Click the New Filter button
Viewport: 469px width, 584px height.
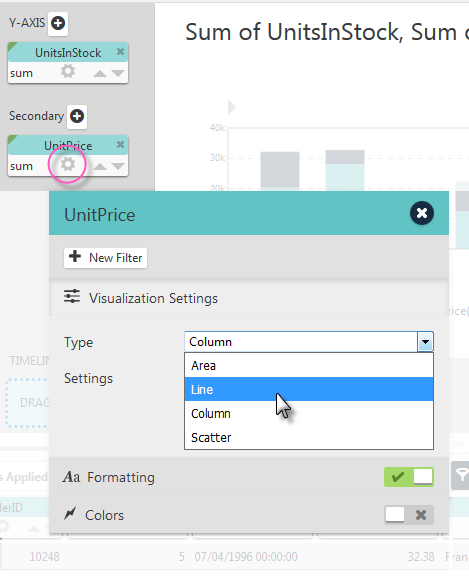point(105,258)
